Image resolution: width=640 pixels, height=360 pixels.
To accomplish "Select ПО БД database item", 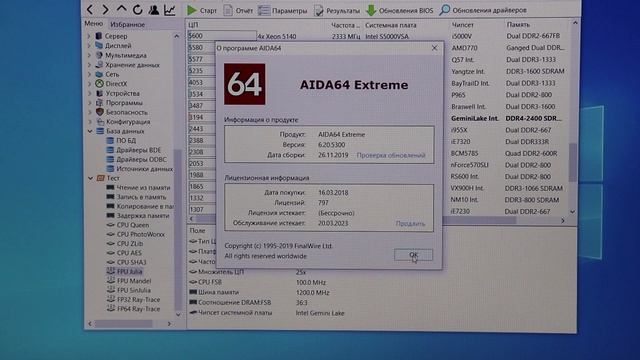I will tap(126, 140).
